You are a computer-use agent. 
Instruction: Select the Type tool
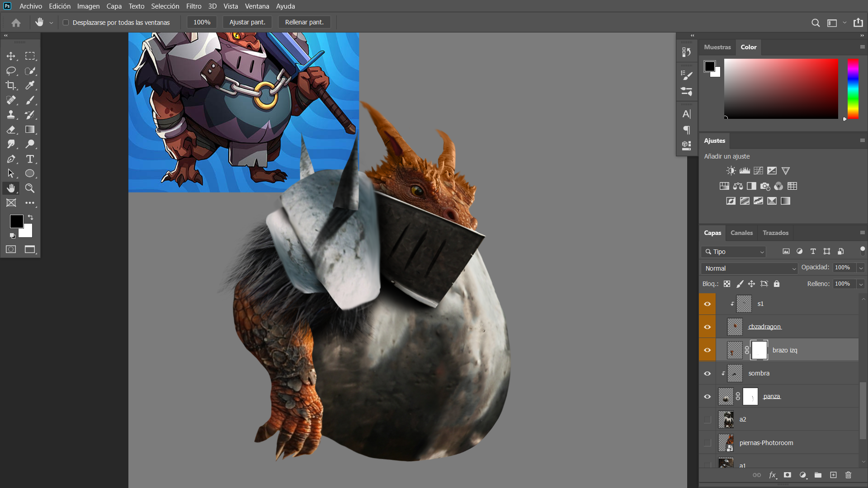pos(30,159)
